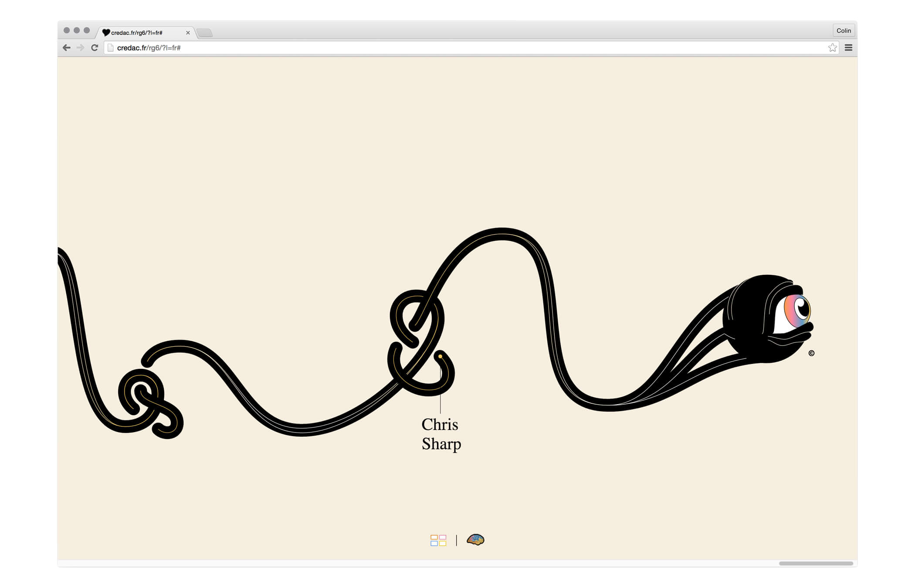Click the Chris Sharp name label
915x588 pixels.
tap(441, 434)
